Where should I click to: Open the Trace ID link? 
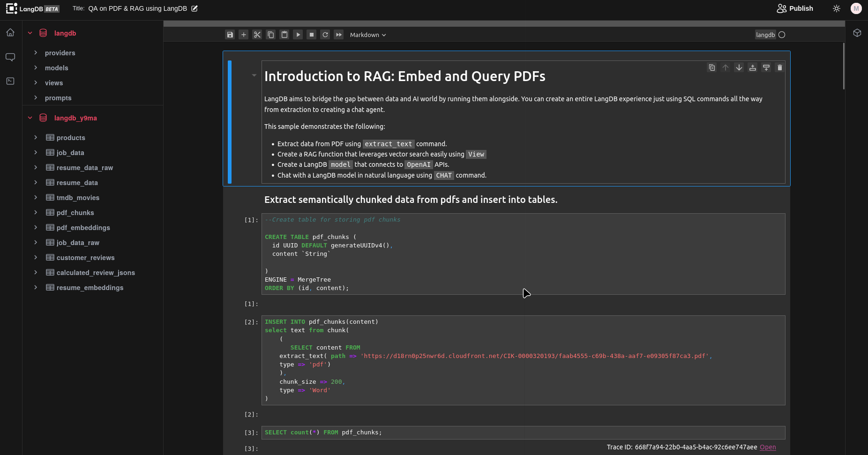pyautogui.click(x=768, y=447)
